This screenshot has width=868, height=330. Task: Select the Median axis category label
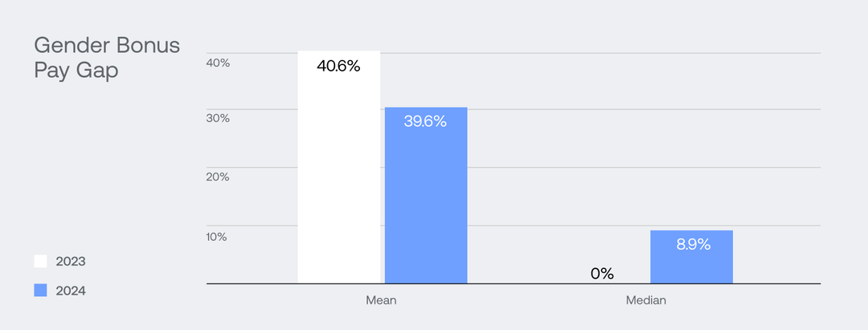(646, 301)
